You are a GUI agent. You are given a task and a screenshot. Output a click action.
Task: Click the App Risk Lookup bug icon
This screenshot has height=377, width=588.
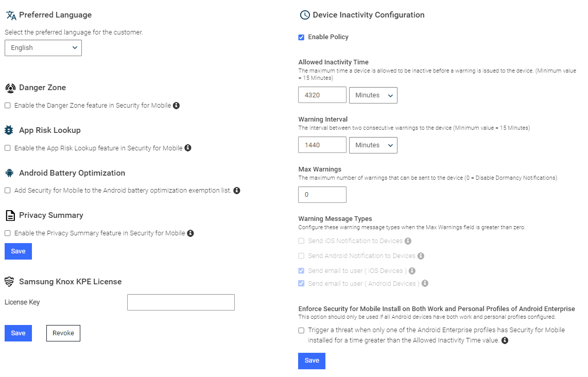[x=10, y=130]
